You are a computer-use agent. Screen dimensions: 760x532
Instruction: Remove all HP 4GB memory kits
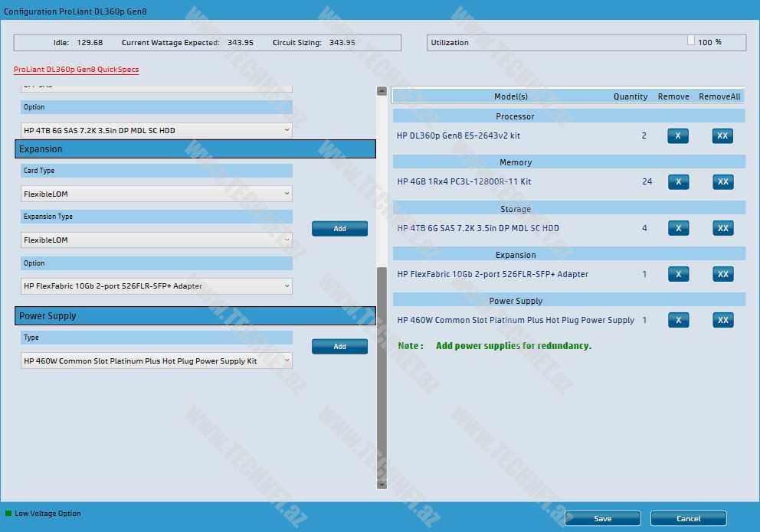(x=722, y=182)
